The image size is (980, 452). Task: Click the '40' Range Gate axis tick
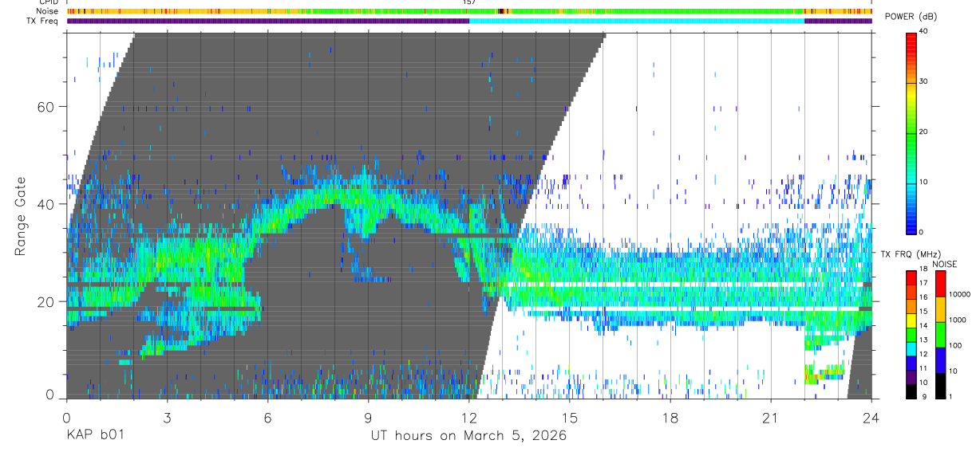coord(44,204)
